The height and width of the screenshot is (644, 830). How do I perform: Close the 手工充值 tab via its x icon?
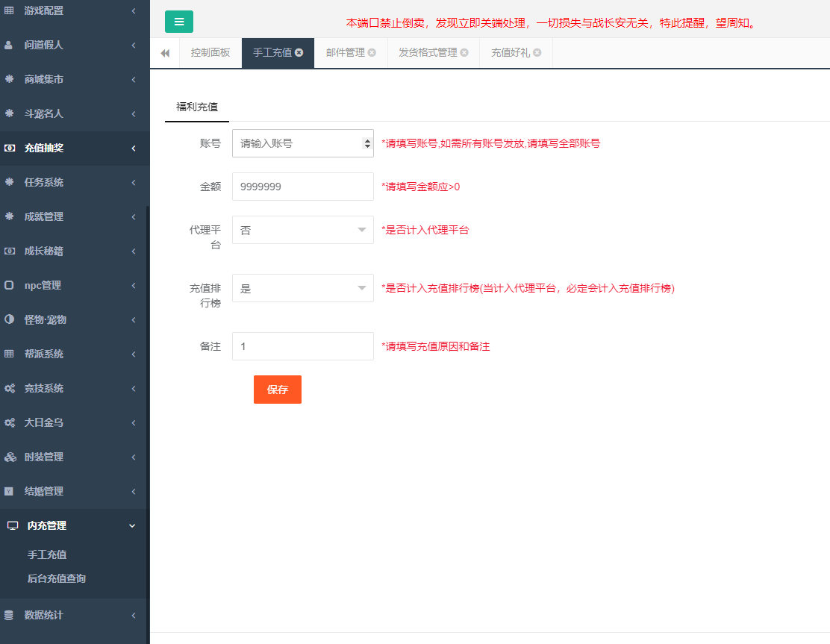(299, 53)
